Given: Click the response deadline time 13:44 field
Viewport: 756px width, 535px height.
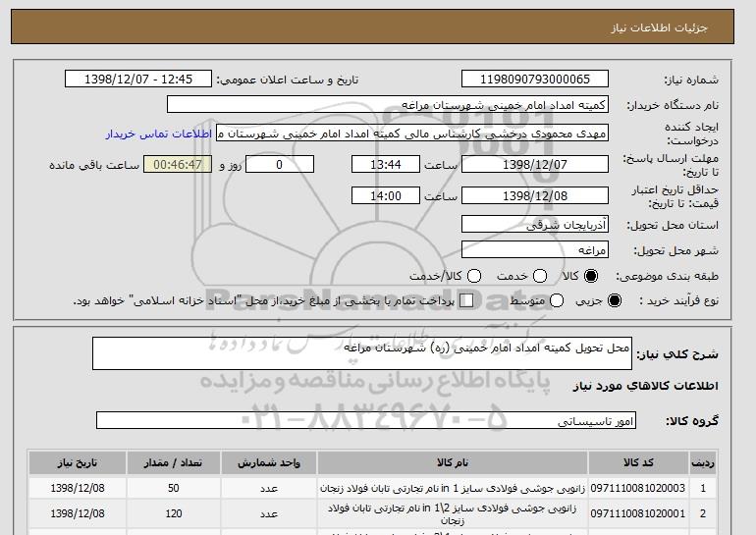Looking at the screenshot, I should [x=386, y=165].
